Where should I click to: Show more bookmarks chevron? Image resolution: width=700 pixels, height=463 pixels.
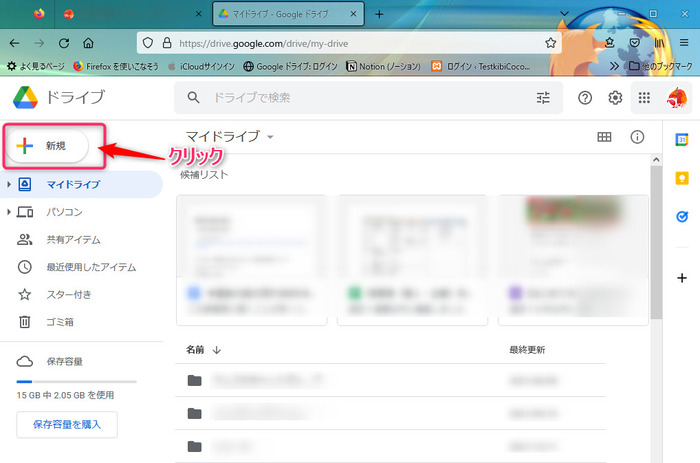click(x=614, y=66)
